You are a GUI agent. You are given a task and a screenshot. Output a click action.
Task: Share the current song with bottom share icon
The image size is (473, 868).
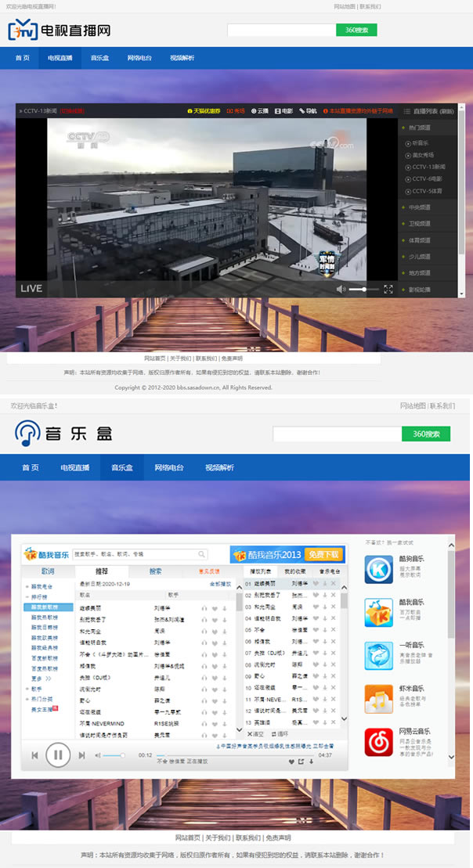(x=301, y=762)
